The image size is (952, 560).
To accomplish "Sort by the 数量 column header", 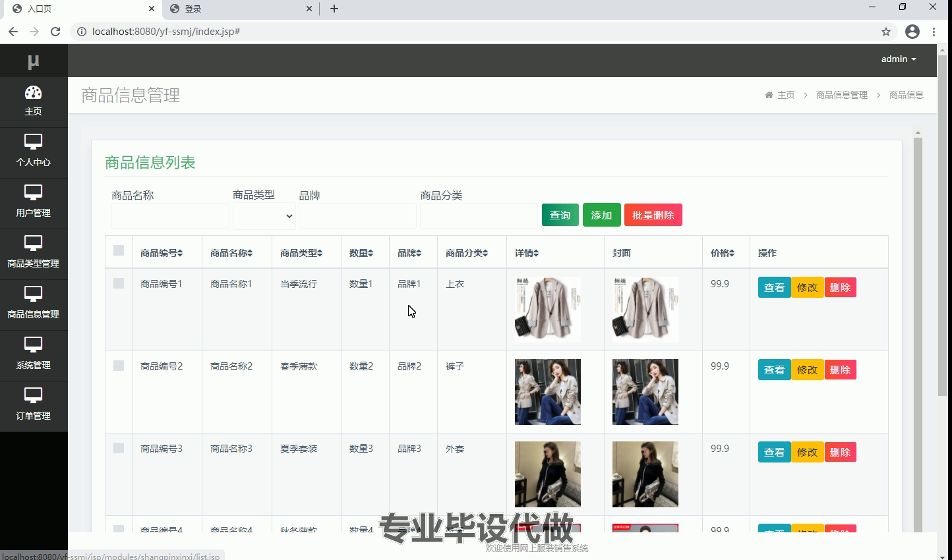I will click(361, 253).
